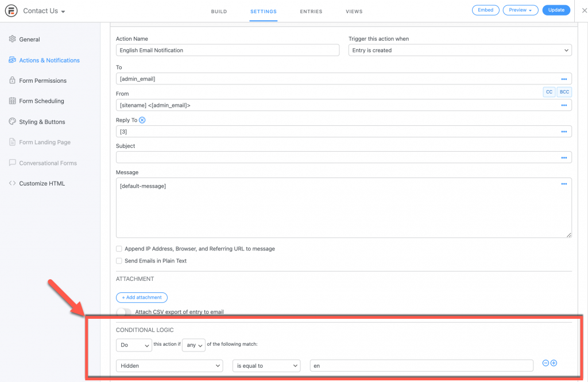
Task: Click the Actions & Notifications icon
Action: tap(13, 60)
